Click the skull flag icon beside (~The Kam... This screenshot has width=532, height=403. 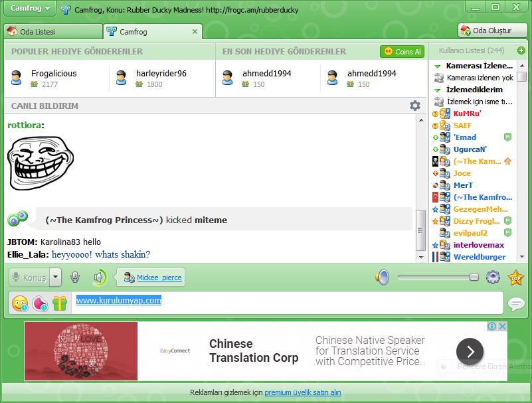point(435,161)
